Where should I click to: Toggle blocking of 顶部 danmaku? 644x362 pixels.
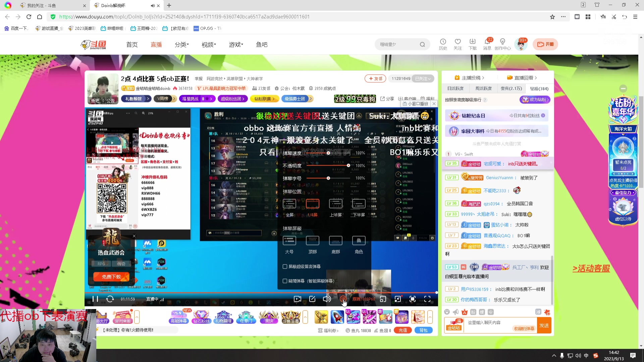click(x=312, y=245)
